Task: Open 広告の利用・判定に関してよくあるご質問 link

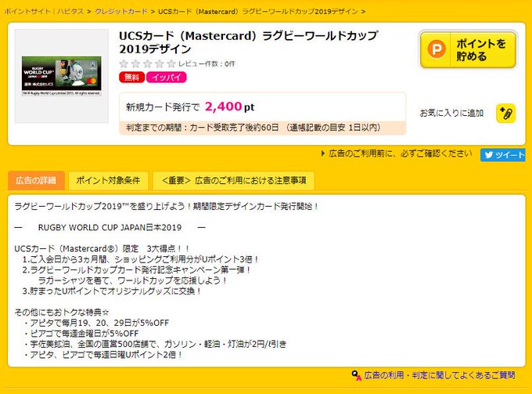Action: (x=440, y=375)
